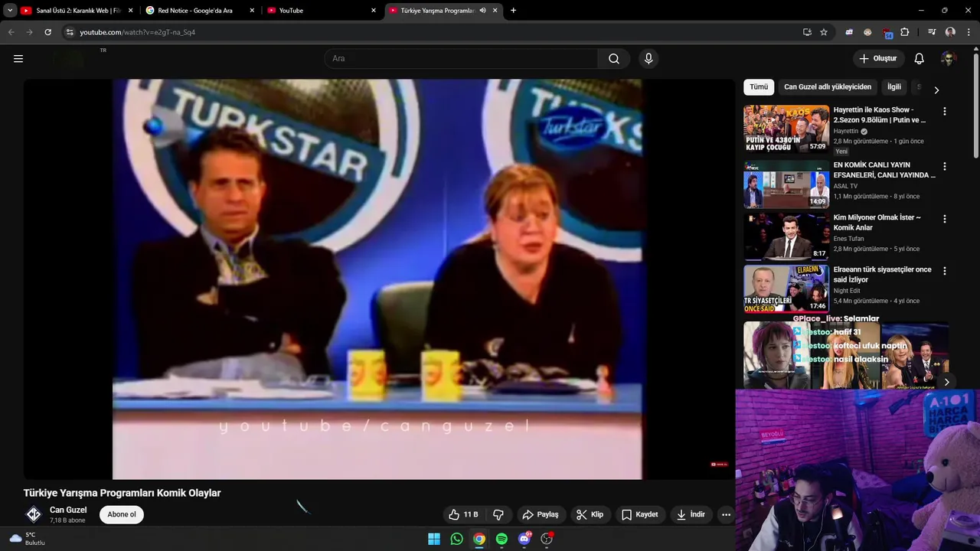Screen dimensions: 980x551
Task: Start voice search with the microphone icon
Action: pos(648,59)
